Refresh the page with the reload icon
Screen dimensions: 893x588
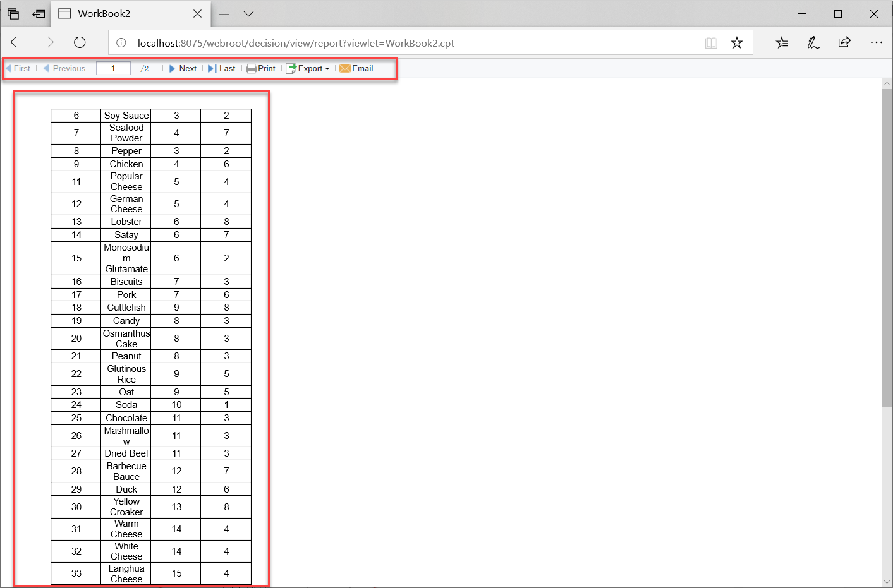pos(79,42)
